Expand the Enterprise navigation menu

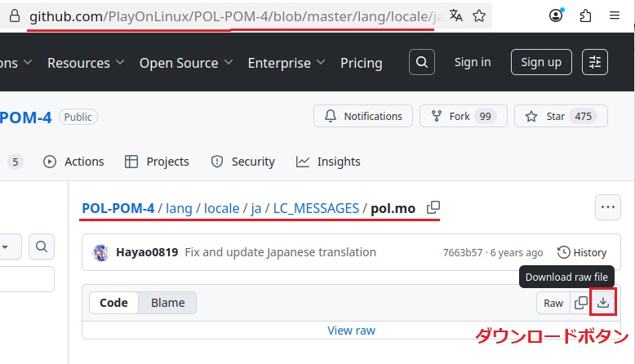pyautogui.click(x=286, y=63)
